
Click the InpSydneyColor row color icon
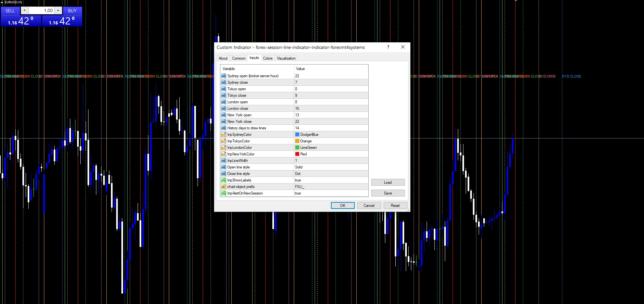point(223,135)
